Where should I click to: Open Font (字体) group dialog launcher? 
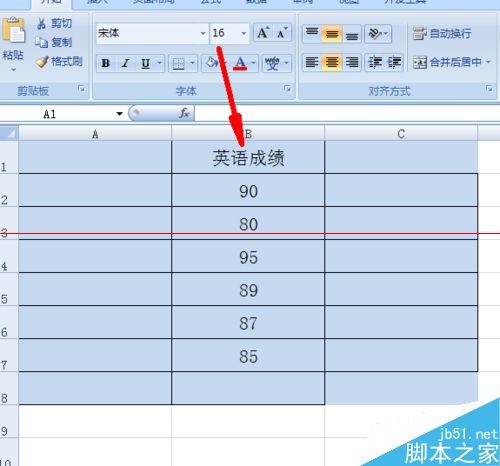point(287,89)
